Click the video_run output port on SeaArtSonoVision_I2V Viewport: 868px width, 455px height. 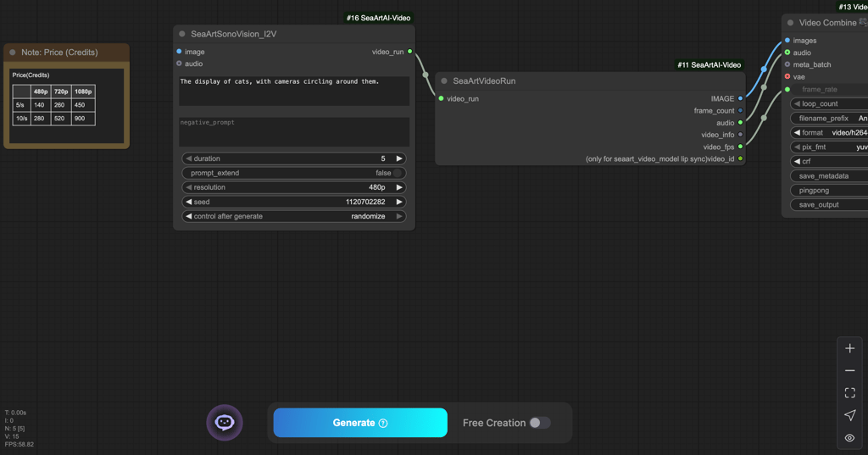pyautogui.click(x=409, y=52)
